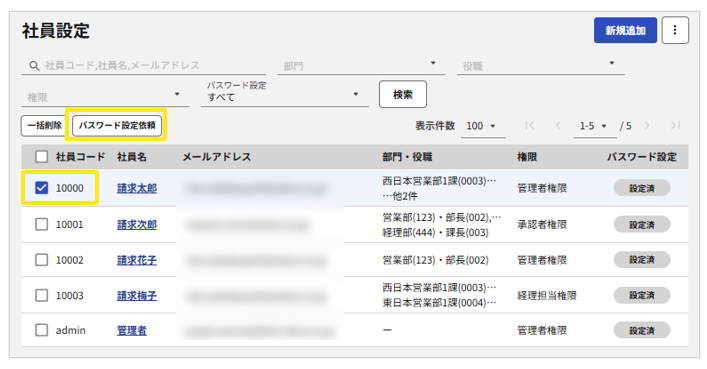Open employee link 請求花子
Viewport: 707px width, 369px height.
coord(137,260)
